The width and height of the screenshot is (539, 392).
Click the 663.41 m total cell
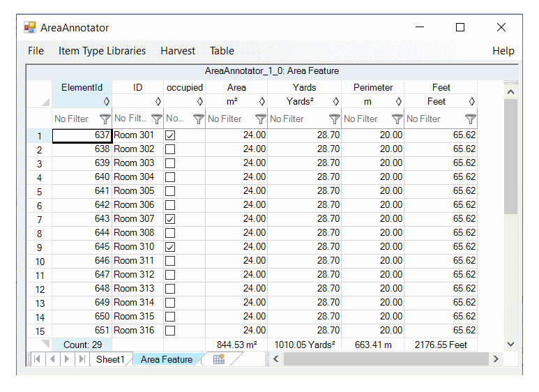(373, 345)
